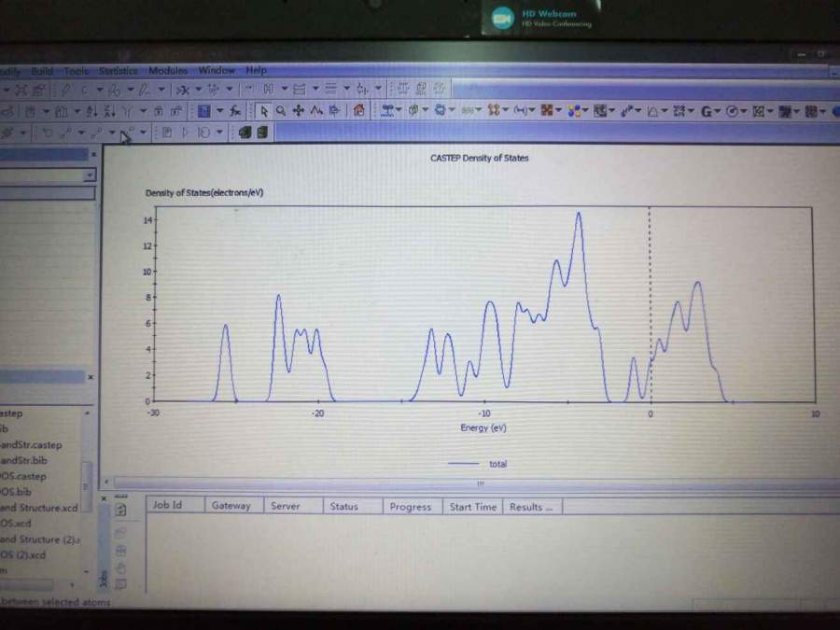
Task: Select the arrow selection tool
Action: [263, 111]
